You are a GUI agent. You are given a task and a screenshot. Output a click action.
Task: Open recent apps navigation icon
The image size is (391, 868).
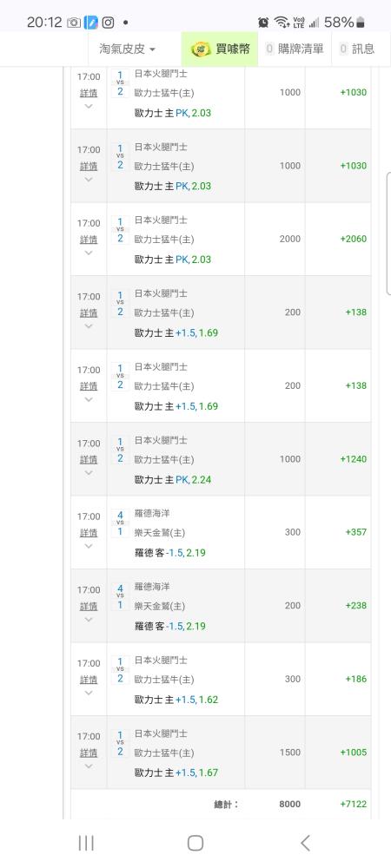86,843
